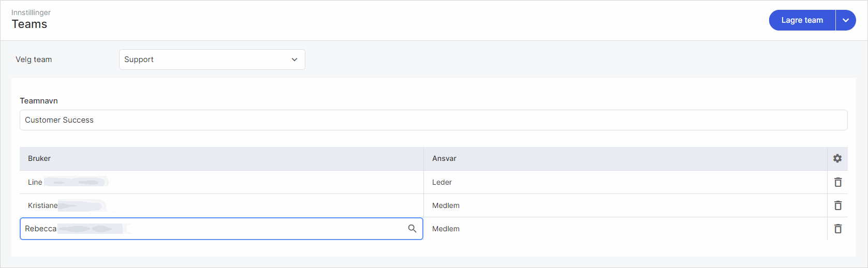The image size is (868, 268).
Task: Click the Innstillinger breadcrumb link
Action: coord(31,12)
